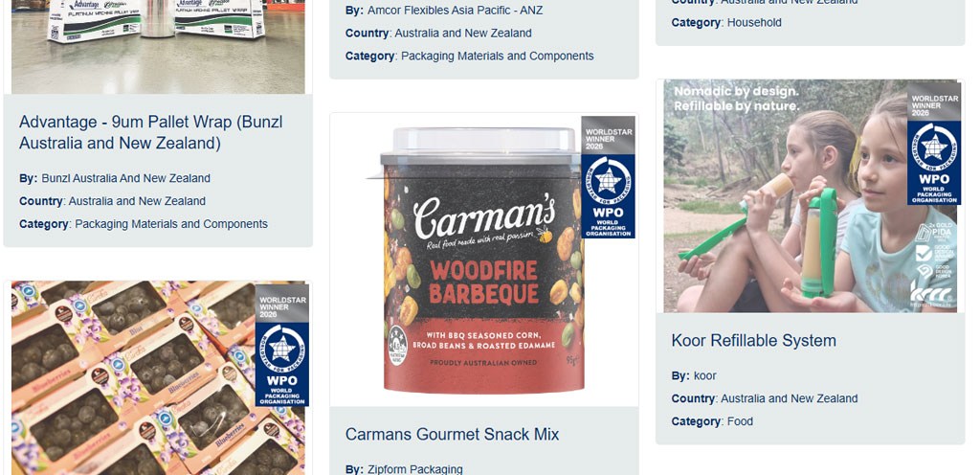
Task: Click the WorldStar Winner badge on blueberries image
Action: point(282,346)
